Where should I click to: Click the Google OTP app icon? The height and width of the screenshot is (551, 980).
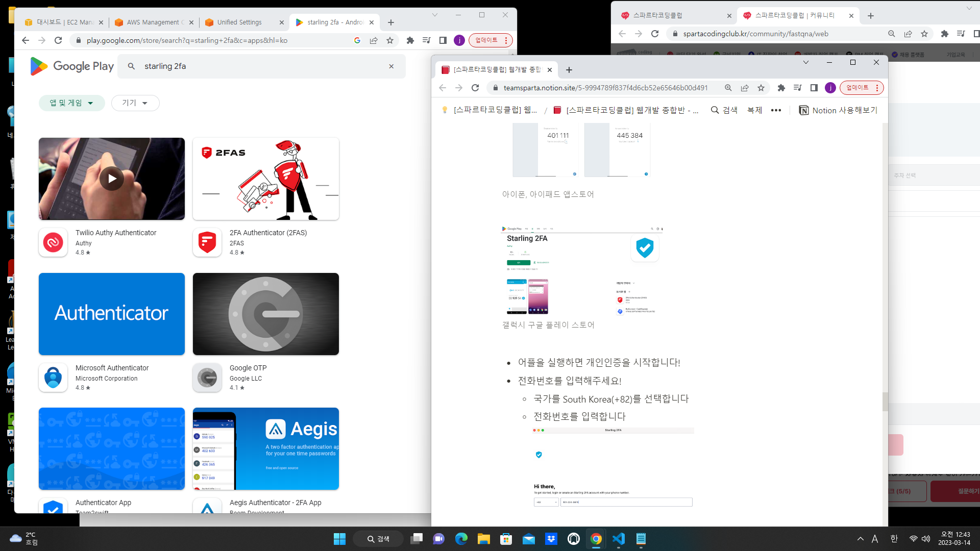point(207,378)
